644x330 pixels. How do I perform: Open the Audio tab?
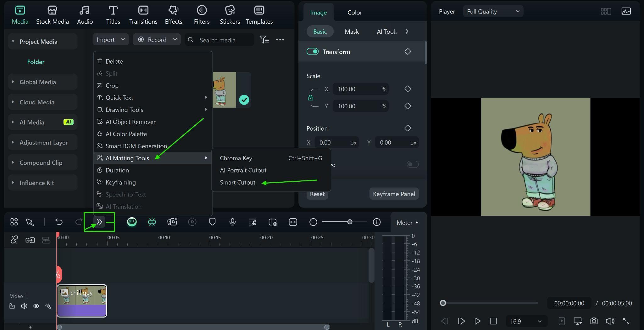(x=85, y=15)
